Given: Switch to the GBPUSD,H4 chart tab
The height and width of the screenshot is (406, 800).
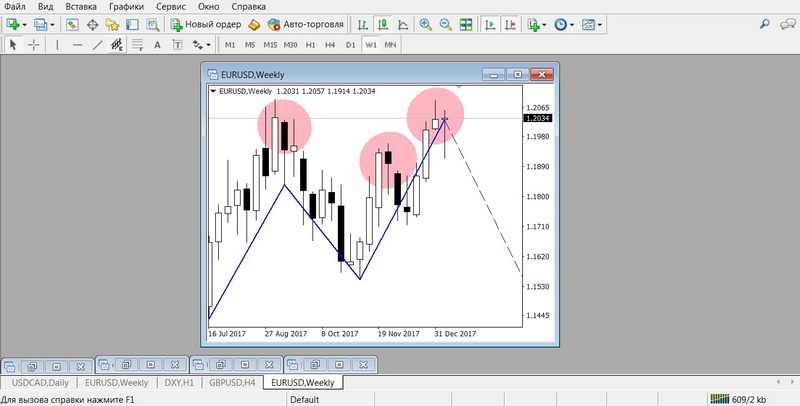Looking at the screenshot, I should [233, 382].
